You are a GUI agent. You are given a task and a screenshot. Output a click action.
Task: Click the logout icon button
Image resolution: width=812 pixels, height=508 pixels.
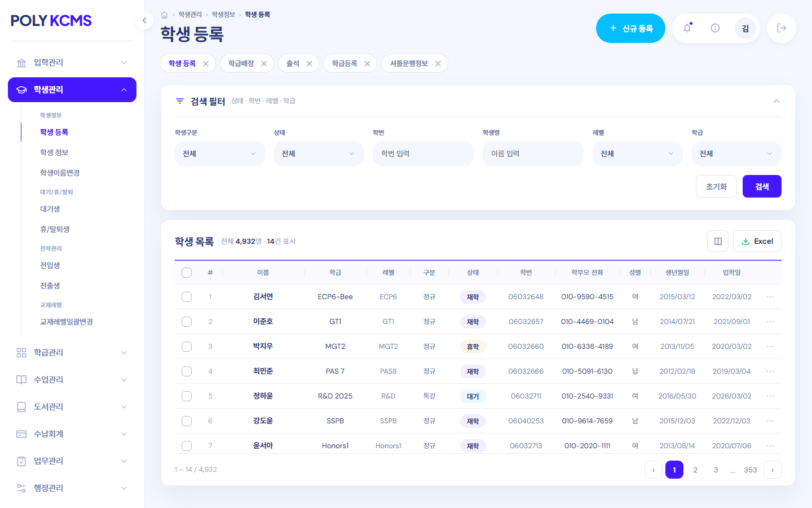pyautogui.click(x=782, y=28)
